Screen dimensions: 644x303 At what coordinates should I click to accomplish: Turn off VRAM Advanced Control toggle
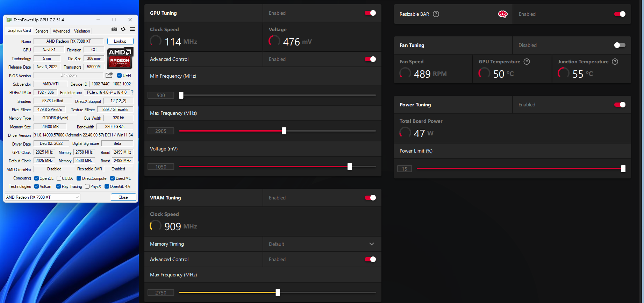coord(370,259)
